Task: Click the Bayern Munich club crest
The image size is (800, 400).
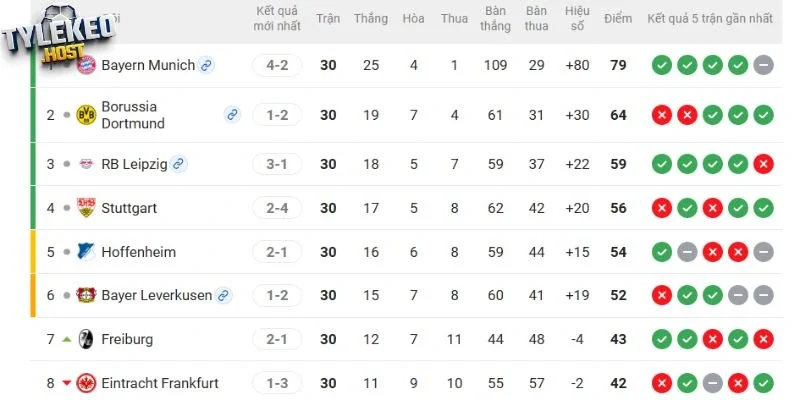Action: pos(85,66)
